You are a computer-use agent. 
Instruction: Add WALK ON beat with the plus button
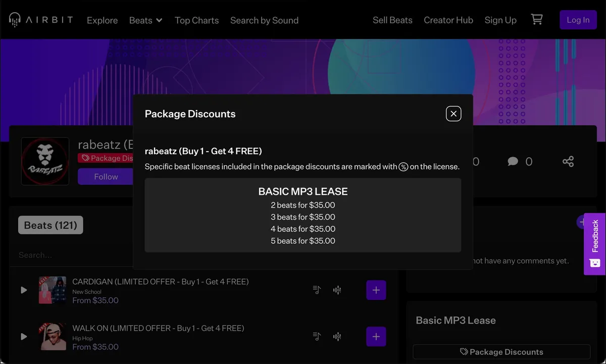tap(376, 337)
